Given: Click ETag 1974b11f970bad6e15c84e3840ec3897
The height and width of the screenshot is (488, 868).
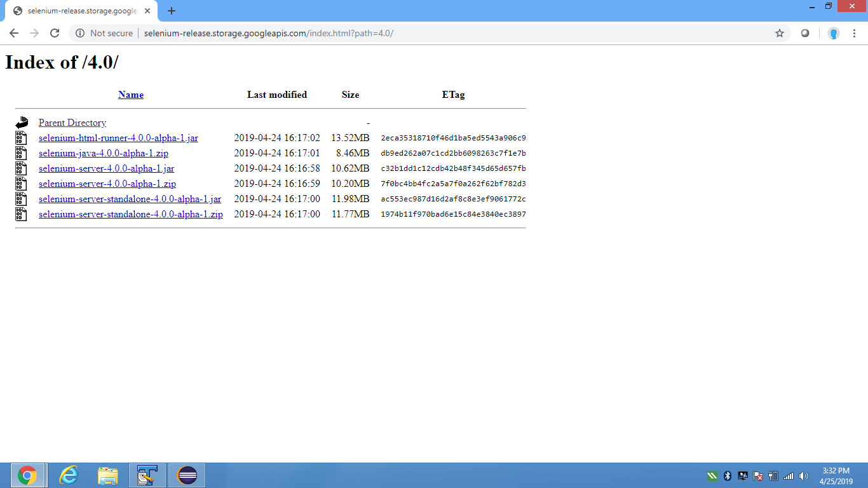Looking at the screenshot, I should 454,214.
